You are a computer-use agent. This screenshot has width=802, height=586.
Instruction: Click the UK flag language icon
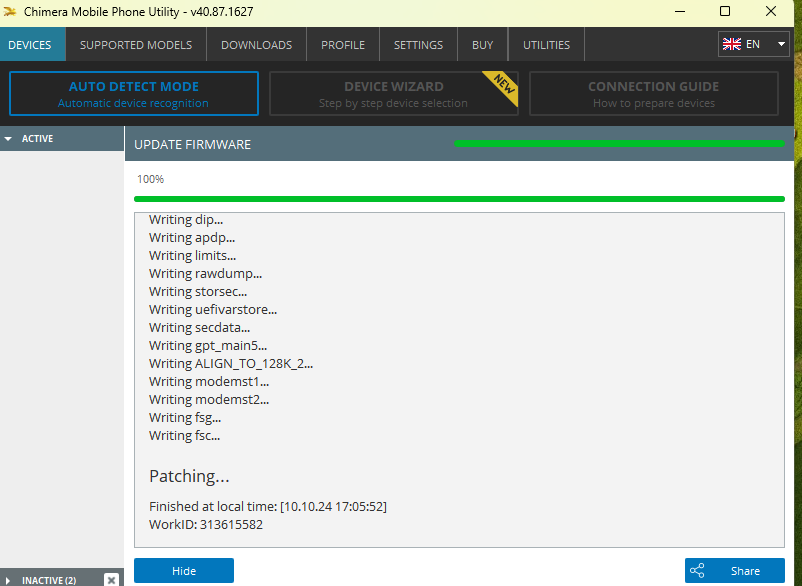pos(731,44)
